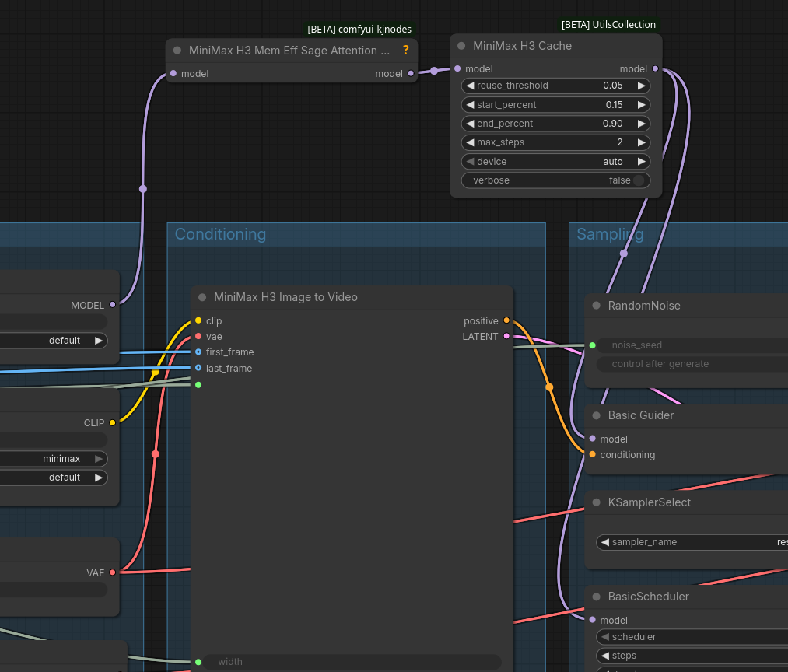Collapse the BasicScheduler node
788x672 pixels.
coord(596,597)
